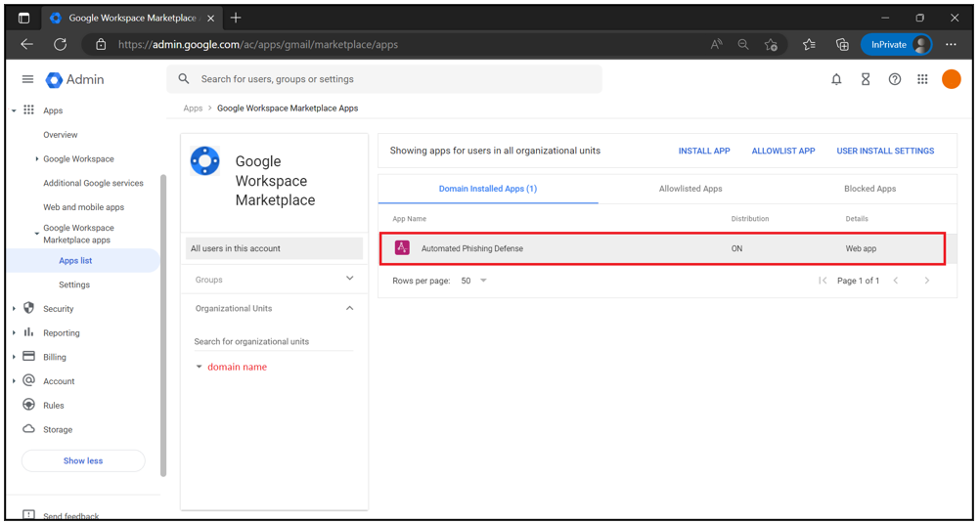The image size is (980, 524).
Task: Click the INSTALL APP button
Action: click(704, 151)
